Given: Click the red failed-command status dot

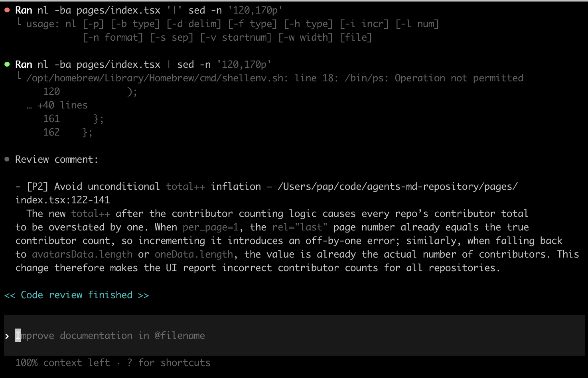Looking at the screenshot, I should 7,10.
